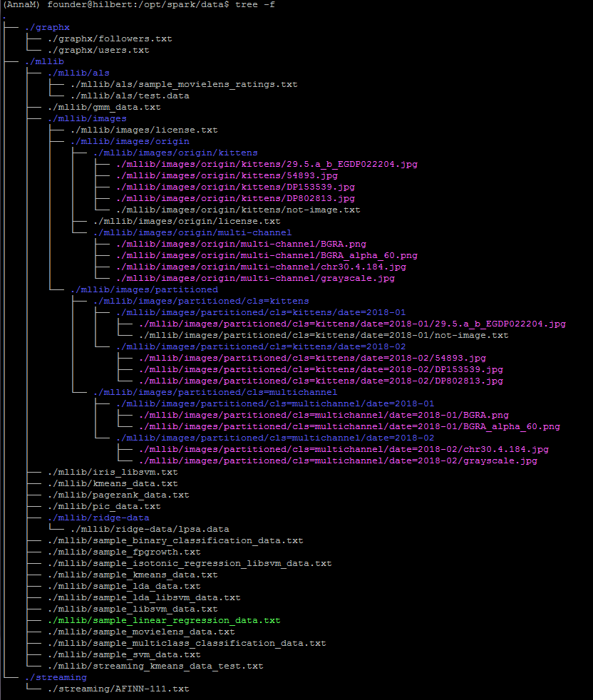The image size is (593, 700).
Task: Select origin/kittens/54893.jpg entry
Action: tap(227, 175)
